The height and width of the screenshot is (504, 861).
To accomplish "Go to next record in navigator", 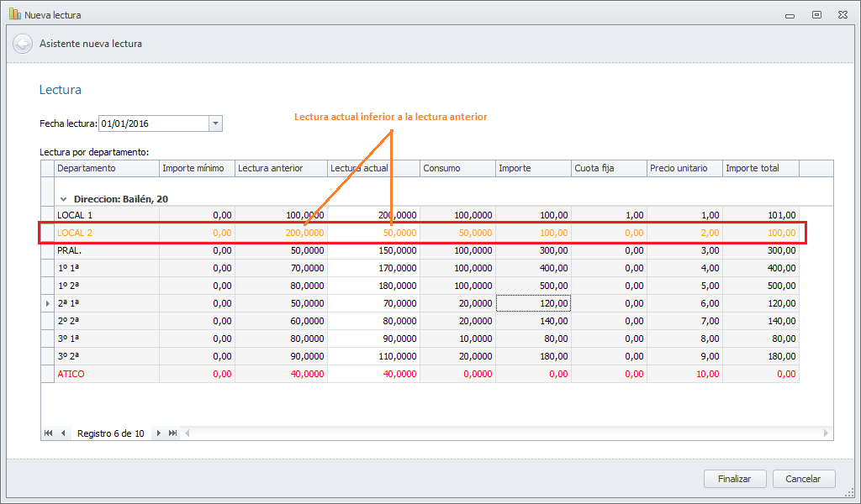I will (x=158, y=433).
